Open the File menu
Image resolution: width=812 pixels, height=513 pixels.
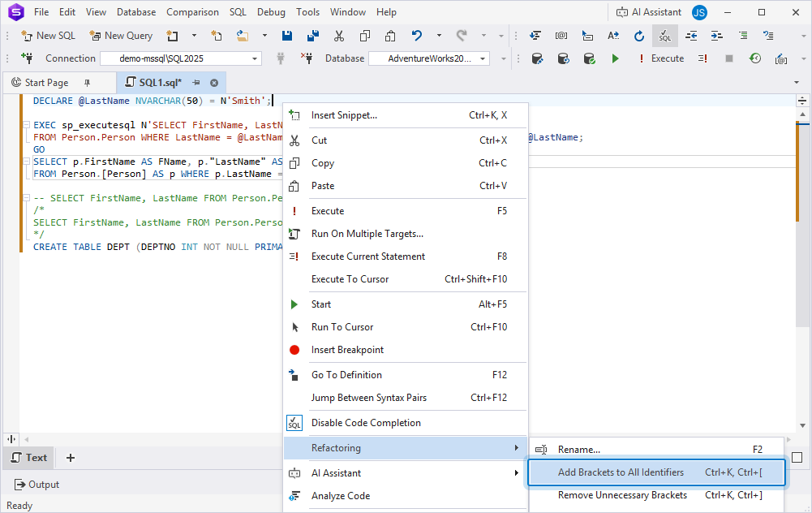(x=41, y=12)
